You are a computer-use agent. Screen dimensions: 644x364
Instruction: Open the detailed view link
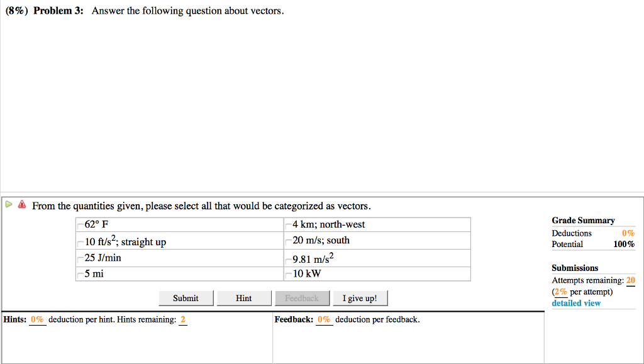pos(576,303)
